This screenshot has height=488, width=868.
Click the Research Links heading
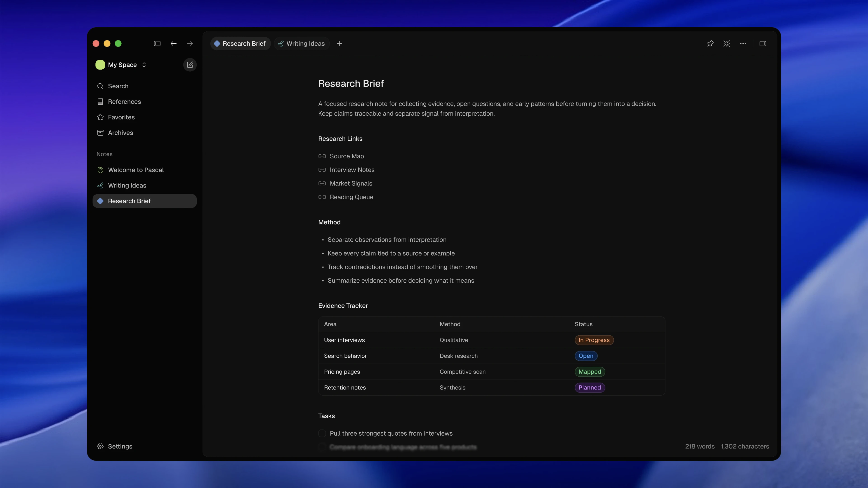340,139
